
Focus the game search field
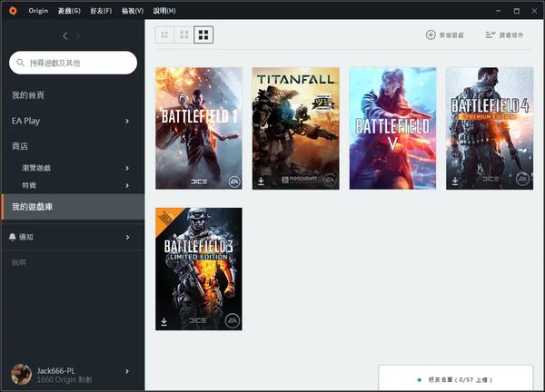click(73, 63)
